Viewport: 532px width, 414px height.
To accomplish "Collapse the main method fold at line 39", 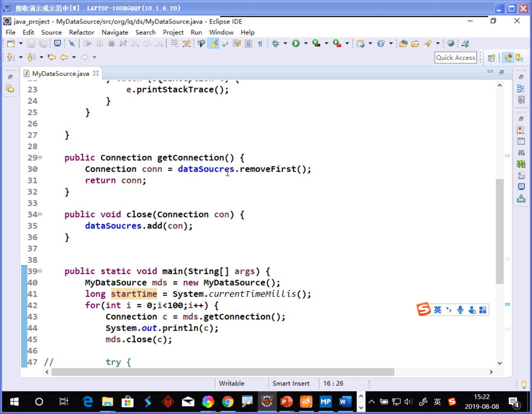I will coord(40,271).
